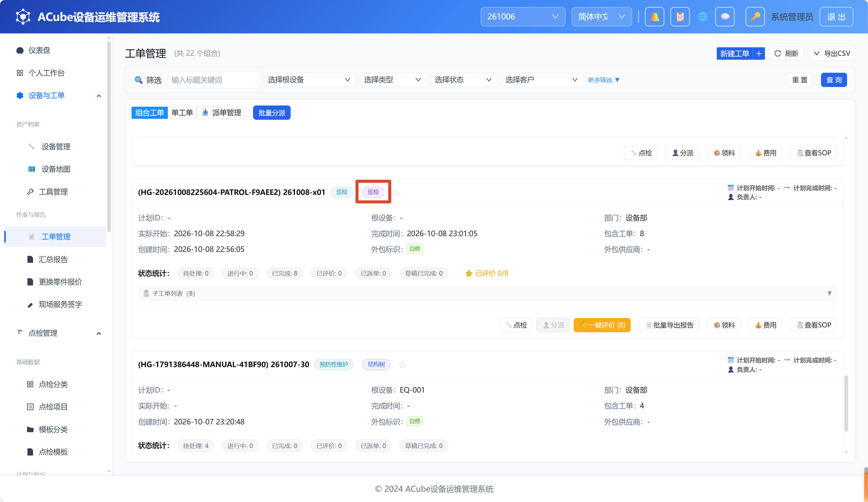Expand 更多筛选 filters
The height and width of the screenshot is (502, 868).
tap(603, 80)
